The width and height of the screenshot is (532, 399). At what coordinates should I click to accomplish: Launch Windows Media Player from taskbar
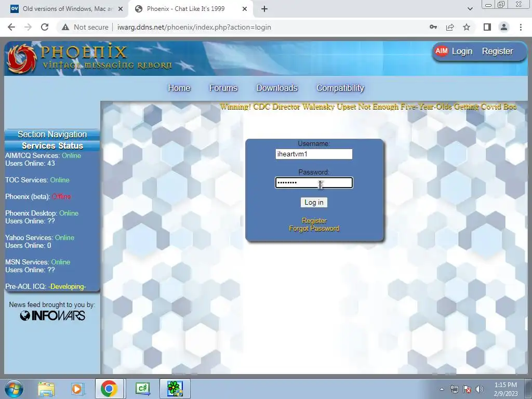(77, 389)
